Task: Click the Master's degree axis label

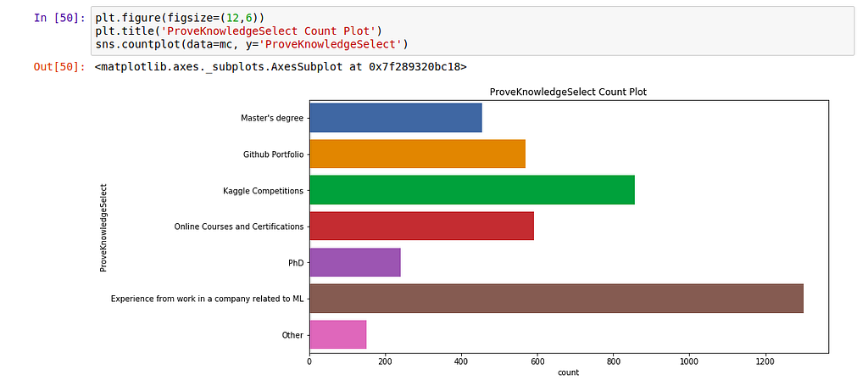Action: [272, 118]
